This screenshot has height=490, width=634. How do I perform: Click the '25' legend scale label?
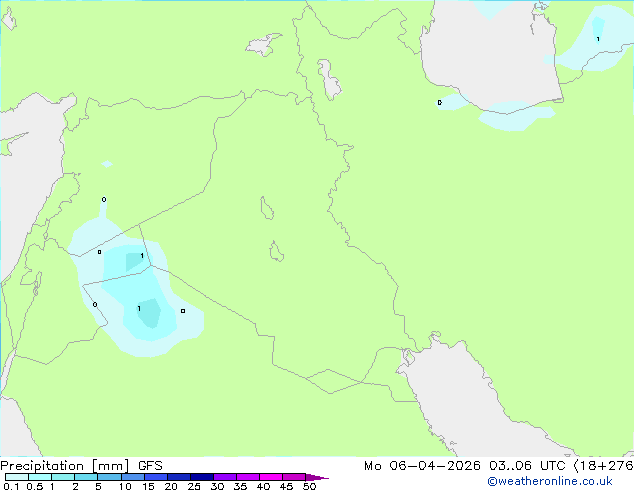[x=194, y=486]
